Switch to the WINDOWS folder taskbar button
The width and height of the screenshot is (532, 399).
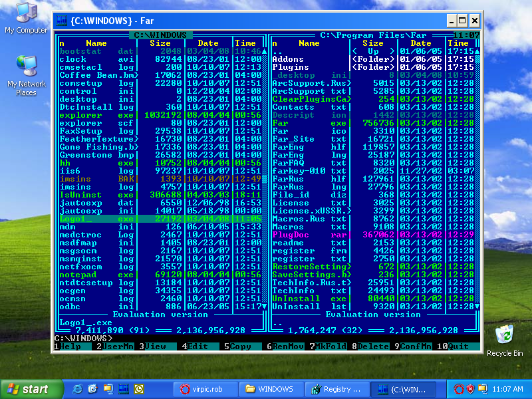(x=271, y=389)
